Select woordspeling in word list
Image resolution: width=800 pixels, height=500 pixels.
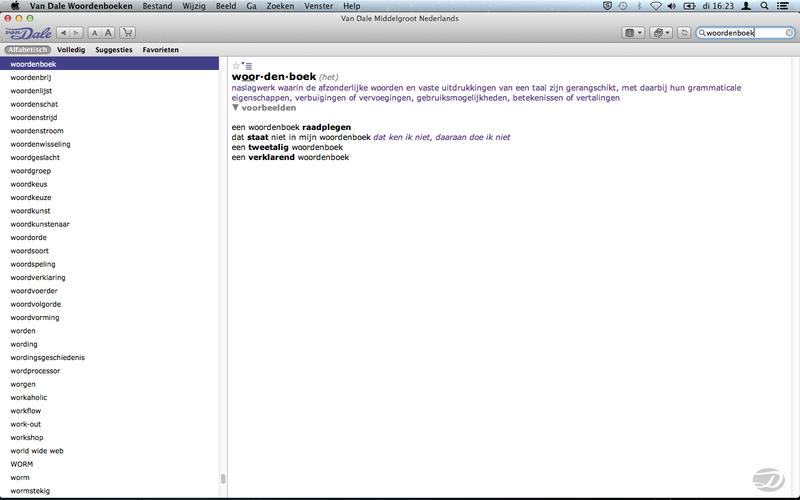[x=109, y=264]
